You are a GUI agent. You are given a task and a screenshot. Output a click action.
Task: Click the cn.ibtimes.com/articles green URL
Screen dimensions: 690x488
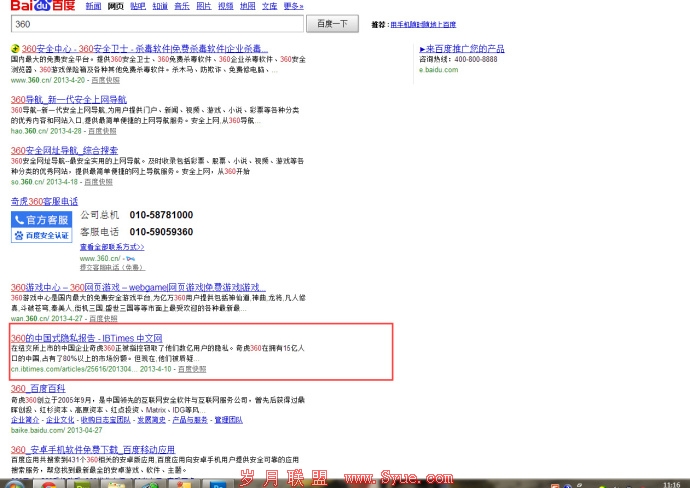click(x=91, y=369)
